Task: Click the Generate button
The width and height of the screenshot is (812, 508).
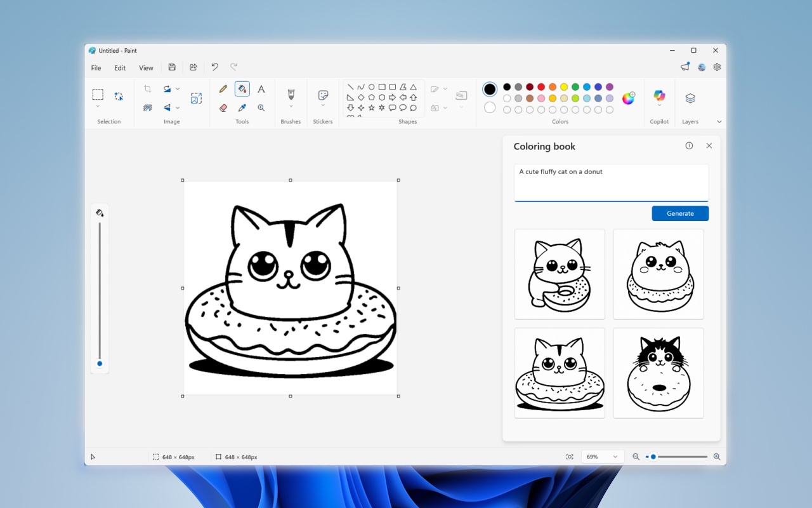Action: tap(680, 213)
